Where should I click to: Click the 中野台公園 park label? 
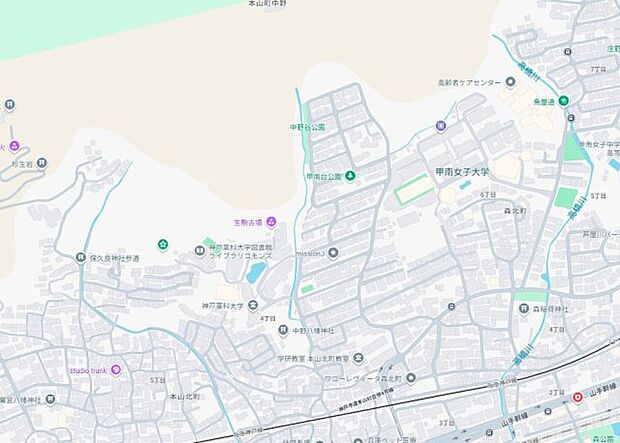pos(307,127)
